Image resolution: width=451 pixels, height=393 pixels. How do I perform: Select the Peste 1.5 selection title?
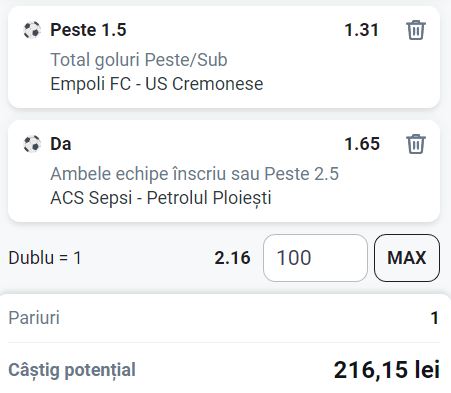(88, 30)
